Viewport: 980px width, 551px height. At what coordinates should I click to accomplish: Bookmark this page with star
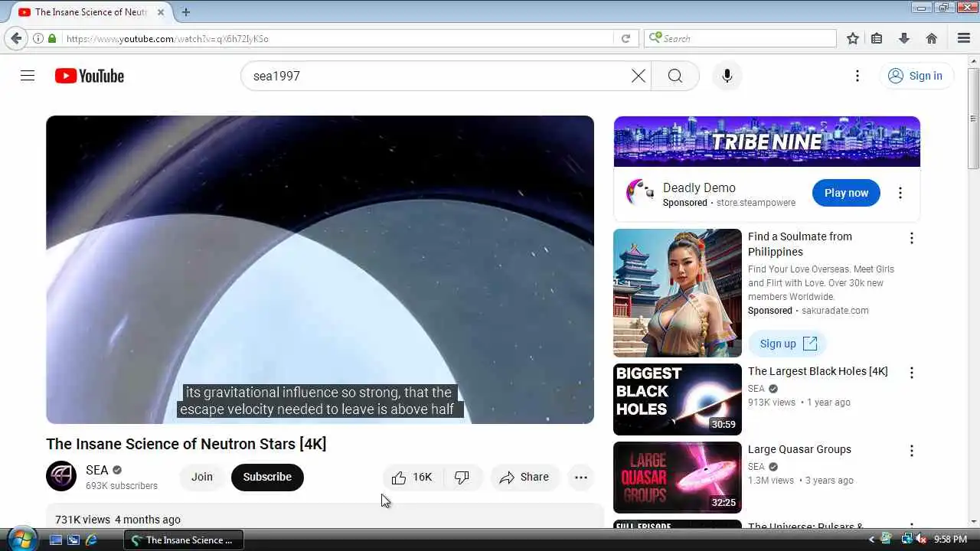click(x=853, y=38)
